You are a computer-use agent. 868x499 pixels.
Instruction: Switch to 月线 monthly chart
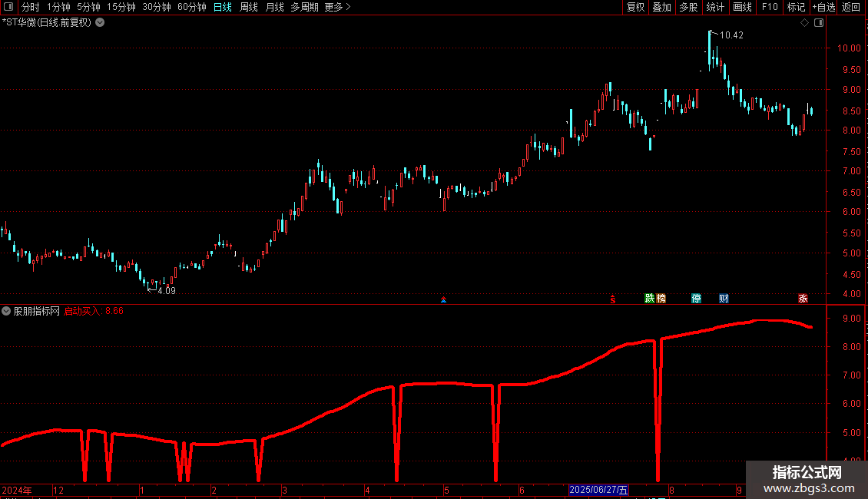coord(274,7)
